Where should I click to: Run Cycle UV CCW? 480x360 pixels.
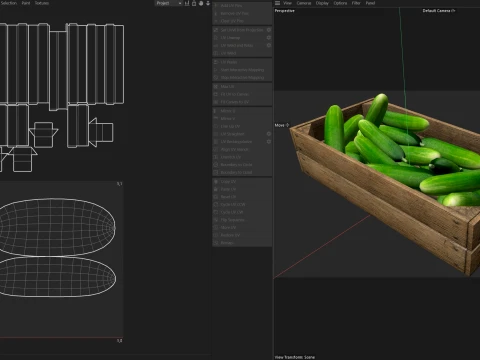pos(242,204)
